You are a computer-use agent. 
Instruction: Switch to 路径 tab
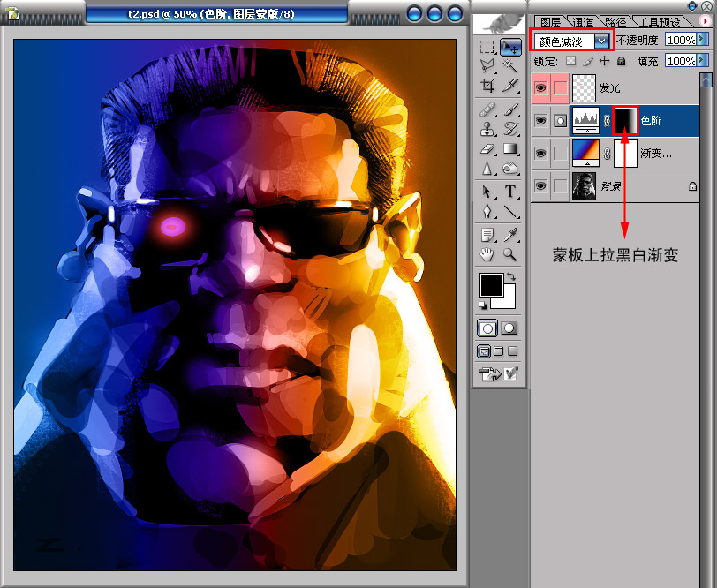pos(615,22)
